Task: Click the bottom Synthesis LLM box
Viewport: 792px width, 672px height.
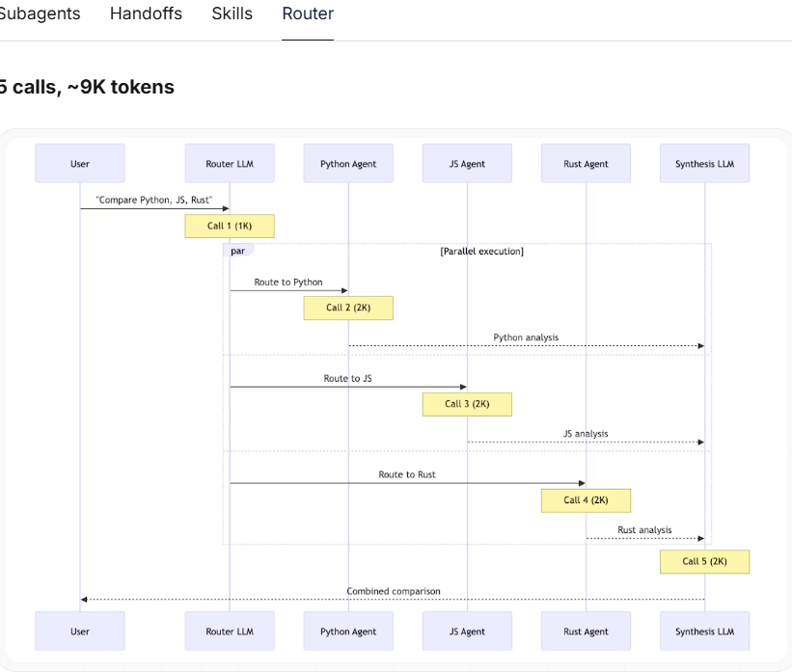Action: (x=704, y=632)
